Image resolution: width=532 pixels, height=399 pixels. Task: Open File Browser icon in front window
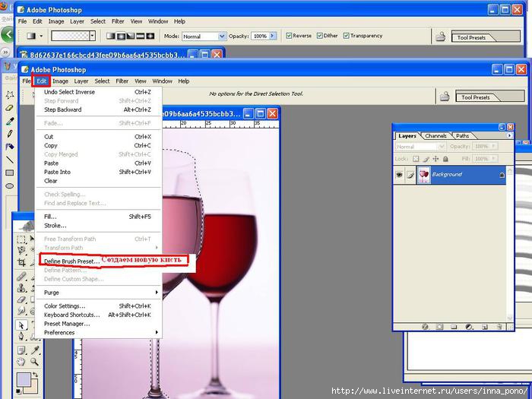445,97
